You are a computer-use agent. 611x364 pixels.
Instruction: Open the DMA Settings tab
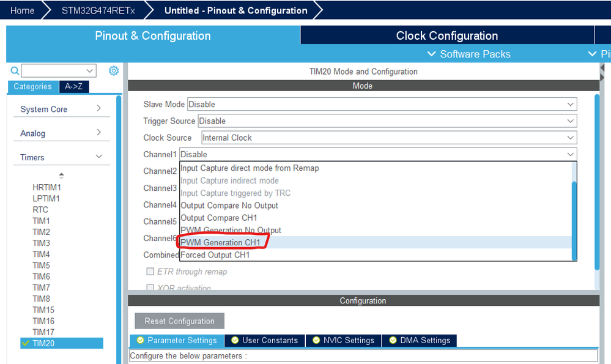(x=420, y=340)
